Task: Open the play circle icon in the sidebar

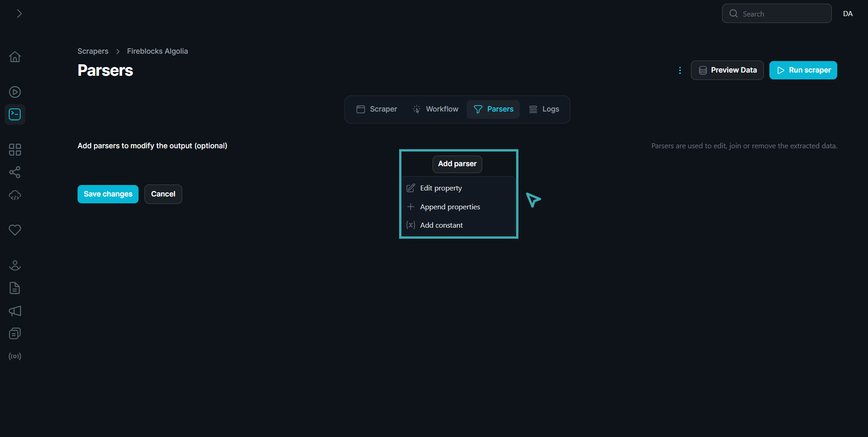Action: pos(15,92)
